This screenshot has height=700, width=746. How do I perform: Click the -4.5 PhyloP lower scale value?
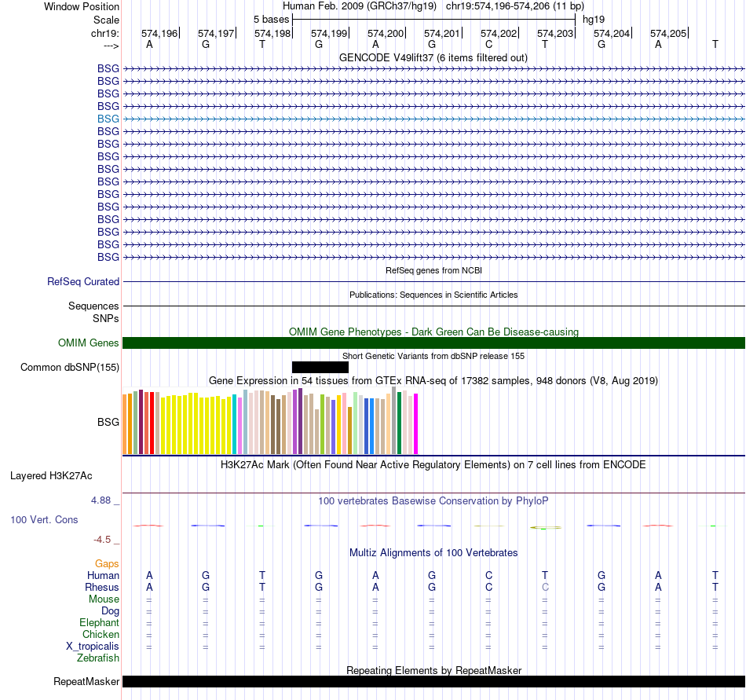pyautogui.click(x=102, y=539)
